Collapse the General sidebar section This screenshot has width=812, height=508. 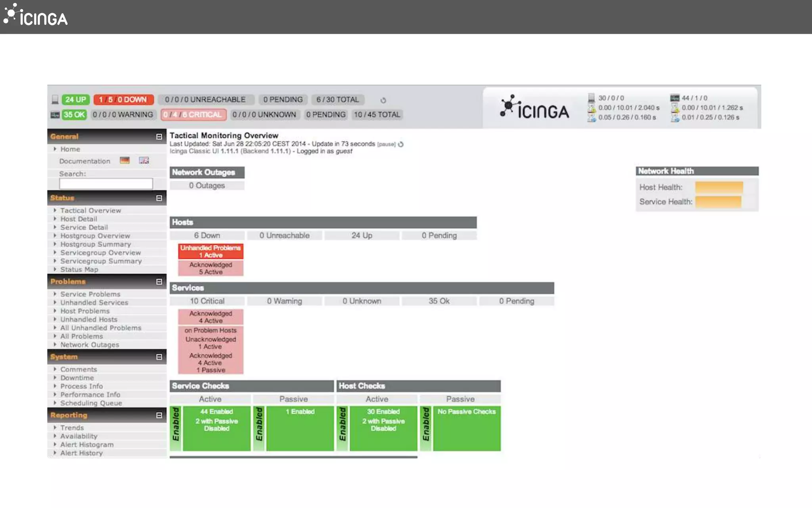(x=159, y=137)
